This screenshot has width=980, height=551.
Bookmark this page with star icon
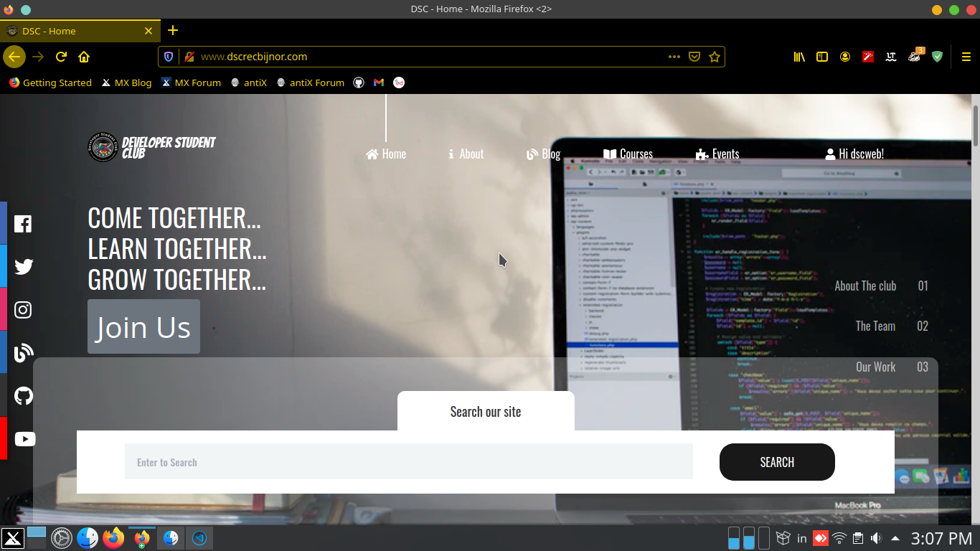point(714,57)
